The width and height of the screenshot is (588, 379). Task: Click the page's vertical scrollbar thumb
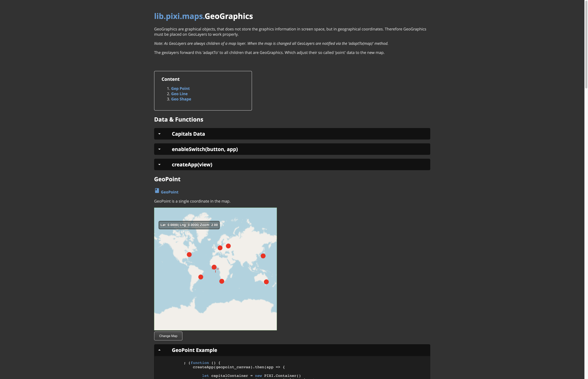tap(586, 44)
